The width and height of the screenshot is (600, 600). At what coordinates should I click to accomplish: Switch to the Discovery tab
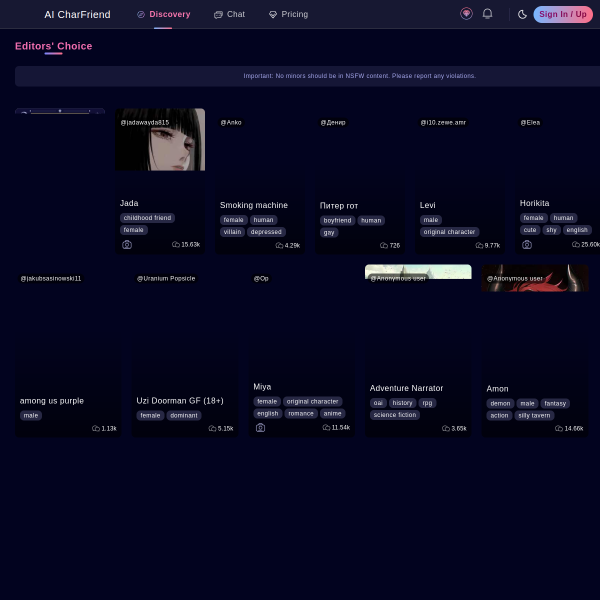click(163, 15)
